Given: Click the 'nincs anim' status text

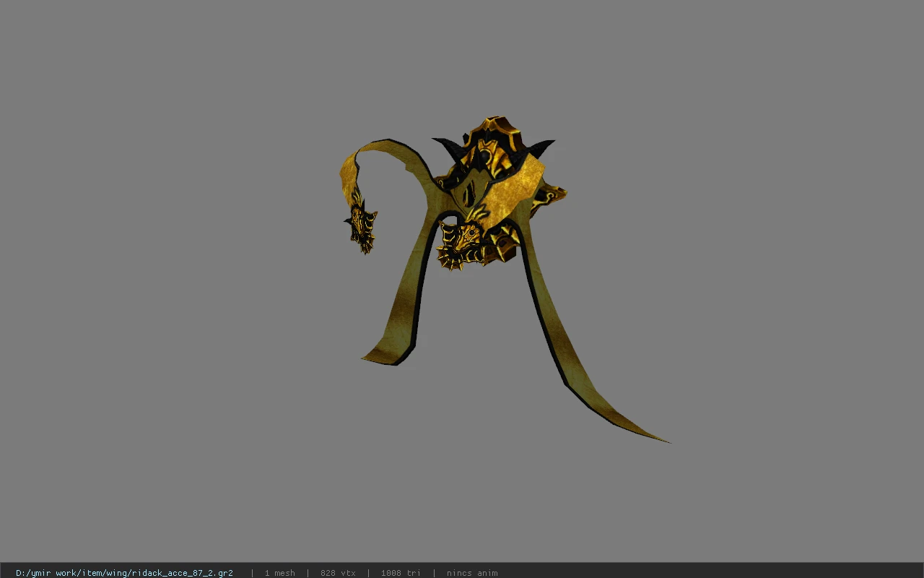Looking at the screenshot, I should (472, 573).
